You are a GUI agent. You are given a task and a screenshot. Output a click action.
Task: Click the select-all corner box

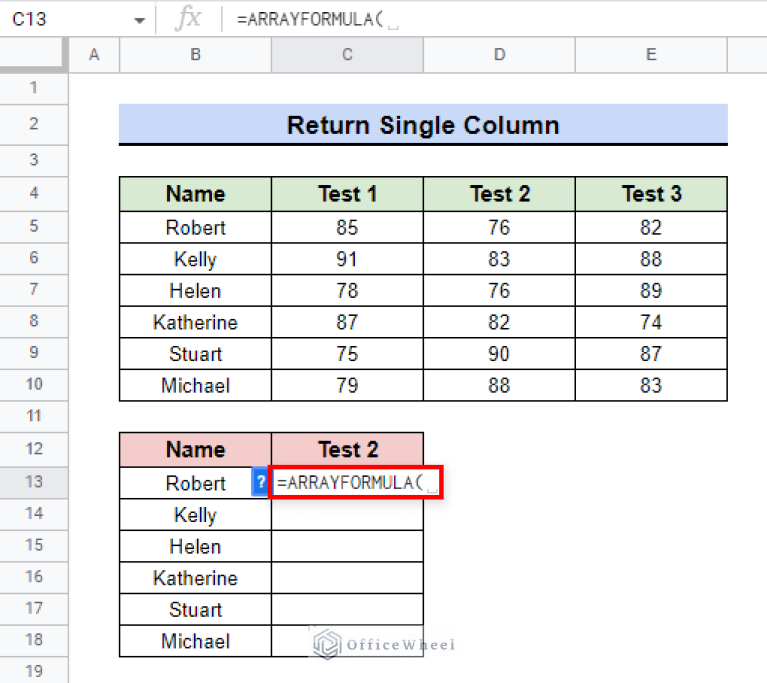click(x=33, y=55)
